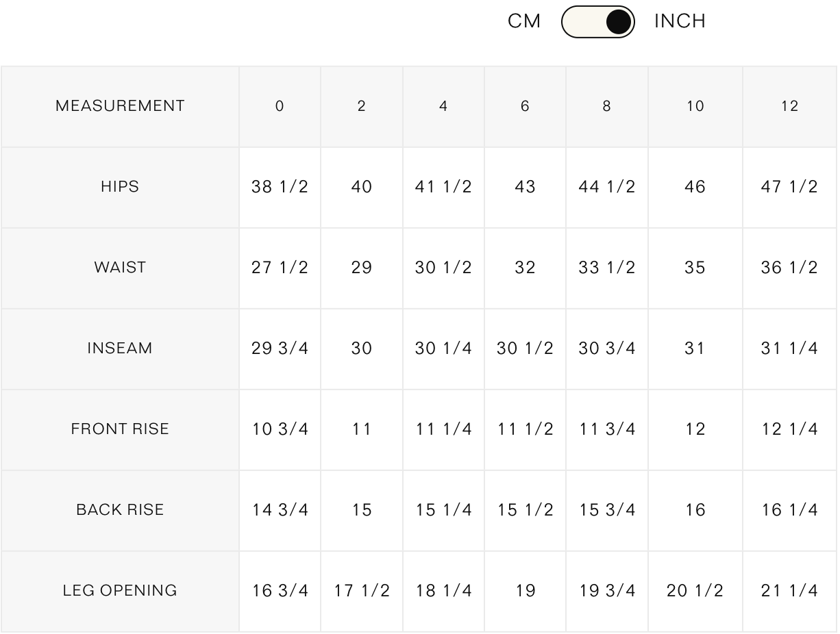Select the WAIST row label
The image size is (840, 634).
pyautogui.click(x=120, y=268)
